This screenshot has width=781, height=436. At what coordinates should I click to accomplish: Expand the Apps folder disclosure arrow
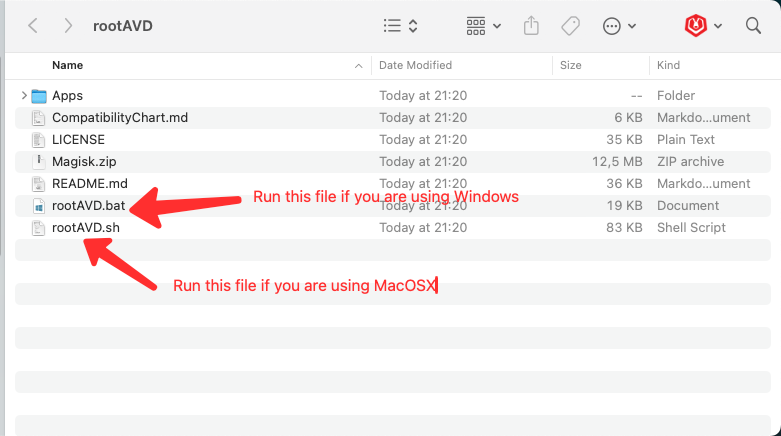[x=24, y=95]
